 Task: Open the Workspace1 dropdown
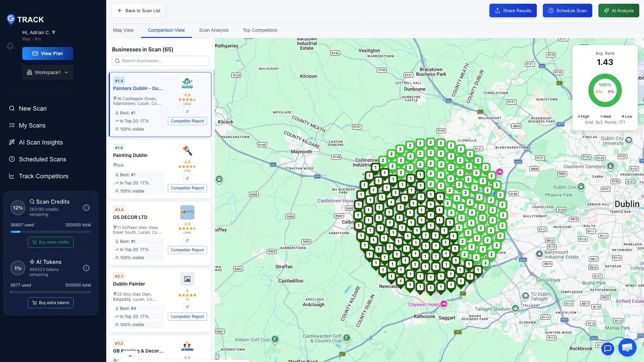(x=47, y=72)
